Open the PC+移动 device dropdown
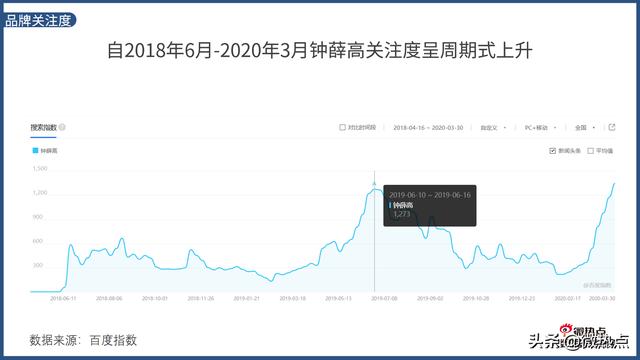The height and width of the screenshot is (360, 640). [x=540, y=128]
